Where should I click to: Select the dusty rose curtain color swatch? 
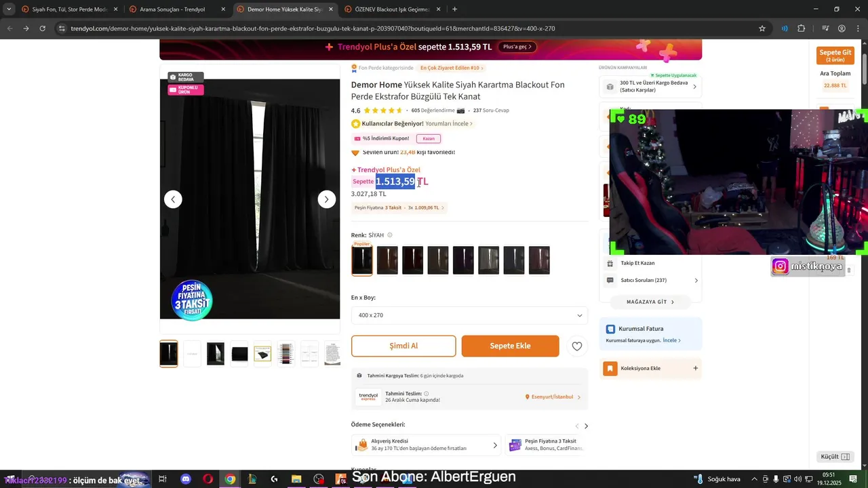(x=539, y=260)
